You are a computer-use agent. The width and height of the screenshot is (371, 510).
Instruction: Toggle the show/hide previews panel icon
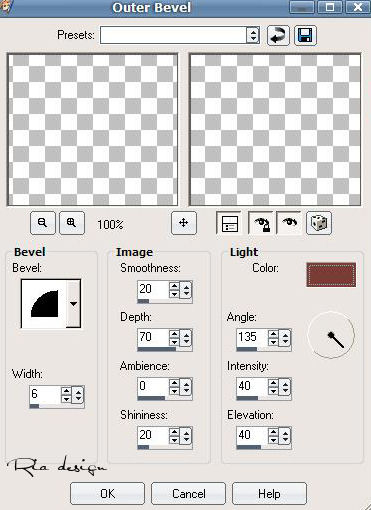click(x=229, y=223)
